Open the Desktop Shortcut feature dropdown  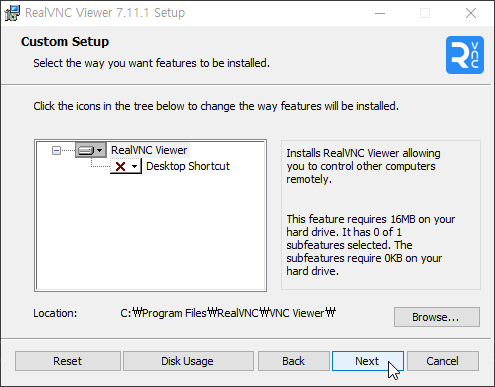[x=126, y=166]
